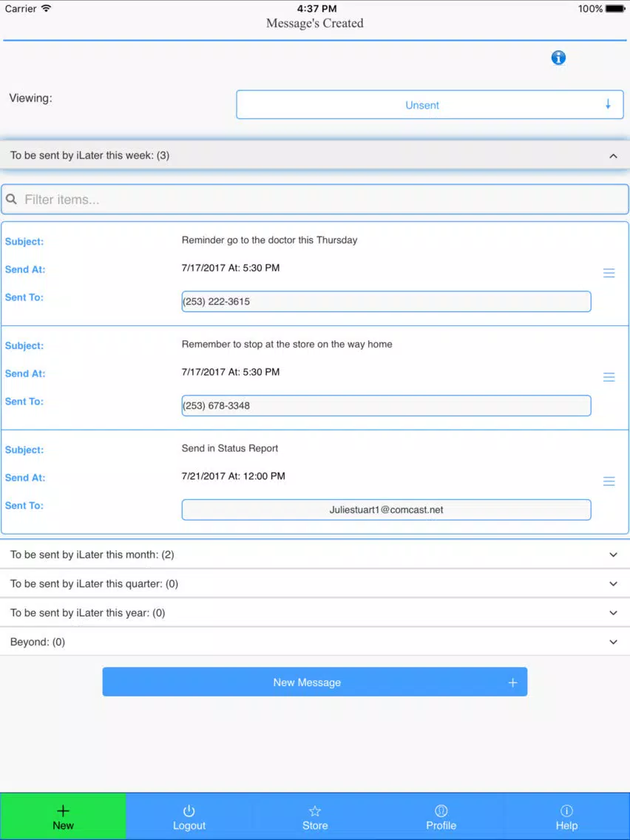
Task: Open menu for Status Report message
Action: click(x=609, y=481)
